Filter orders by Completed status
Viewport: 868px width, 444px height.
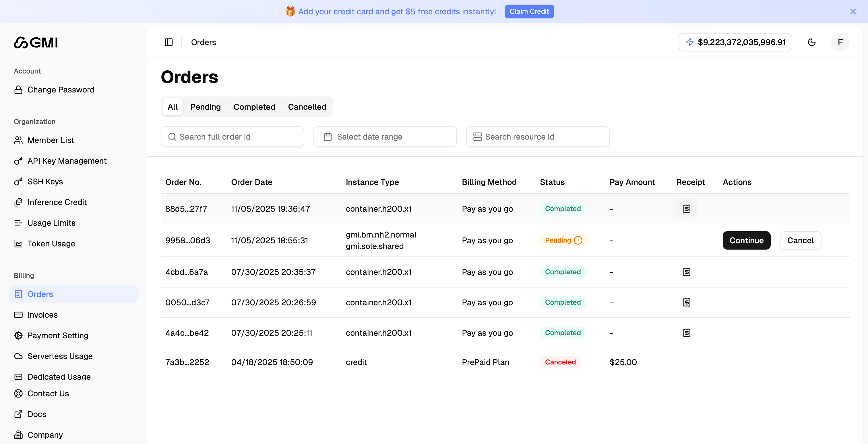pyautogui.click(x=254, y=107)
